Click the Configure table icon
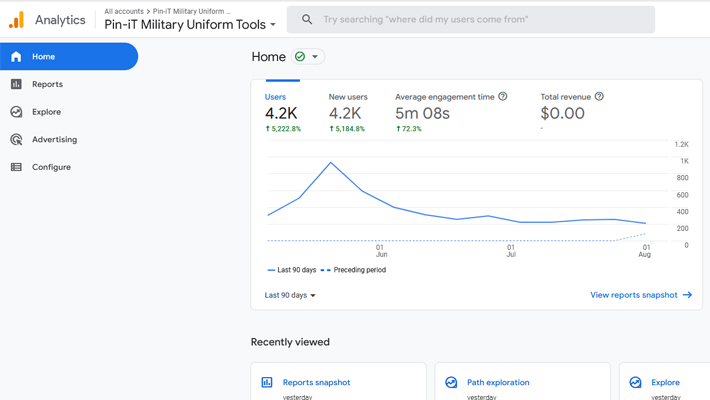This screenshot has height=400, width=710. point(16,167)
